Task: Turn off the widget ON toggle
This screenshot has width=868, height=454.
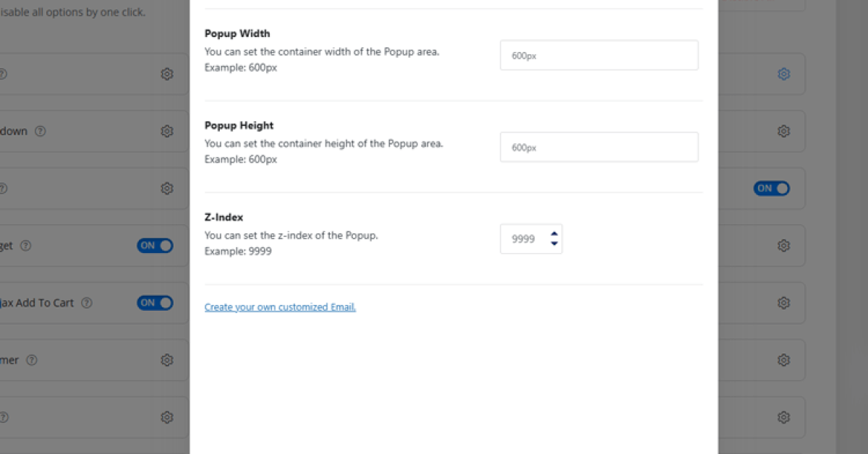Action: click(x=155, y=246)
